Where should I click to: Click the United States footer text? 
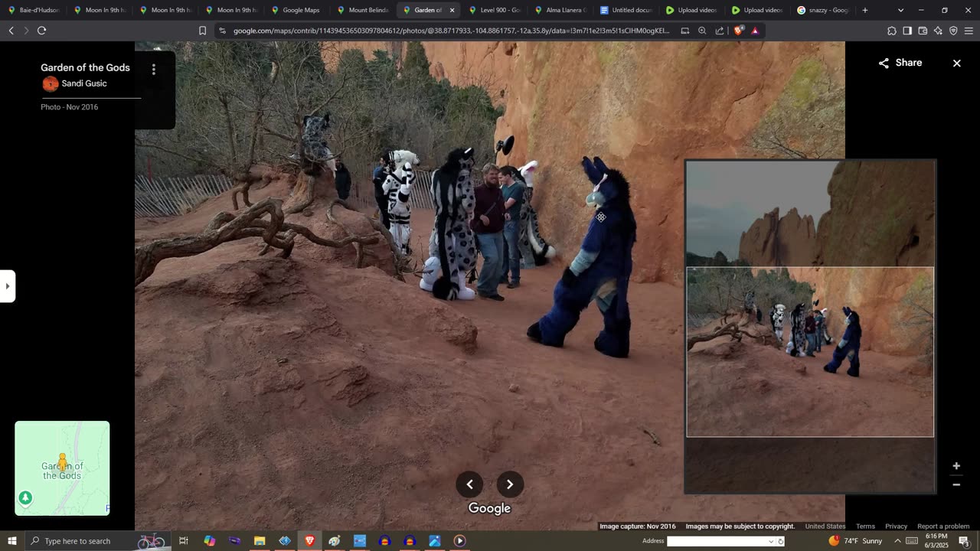pos(825,527)
